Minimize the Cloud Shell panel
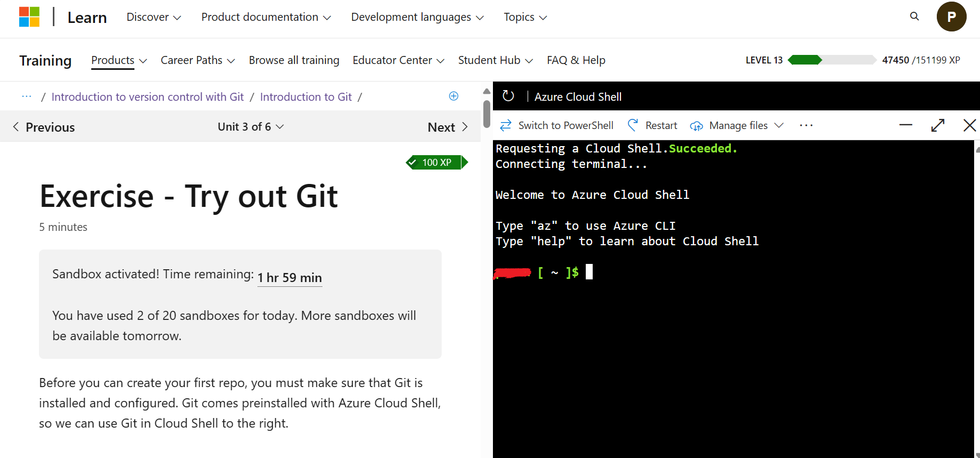The width and height of the screenshot is (980, 458). tap(906, 125)
